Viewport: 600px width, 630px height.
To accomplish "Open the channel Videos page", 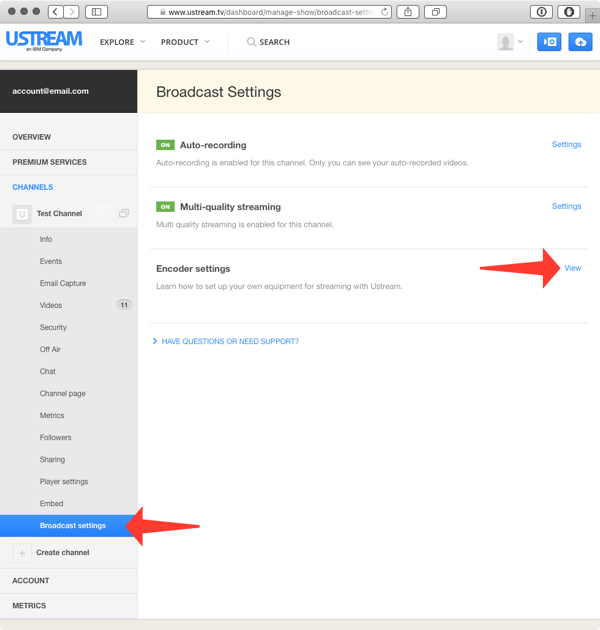I will point(51,305).
